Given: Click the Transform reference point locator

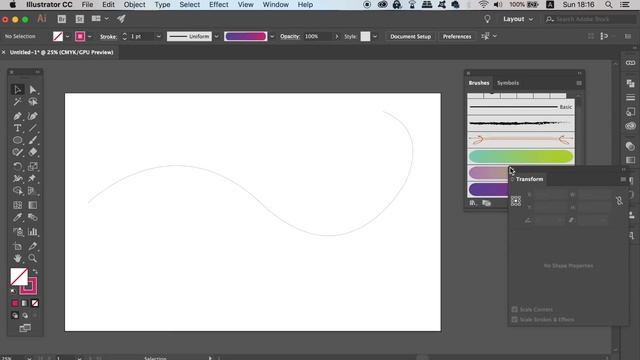Looking at the screenshot, I should pyautogui.click(x=516, y=201).
